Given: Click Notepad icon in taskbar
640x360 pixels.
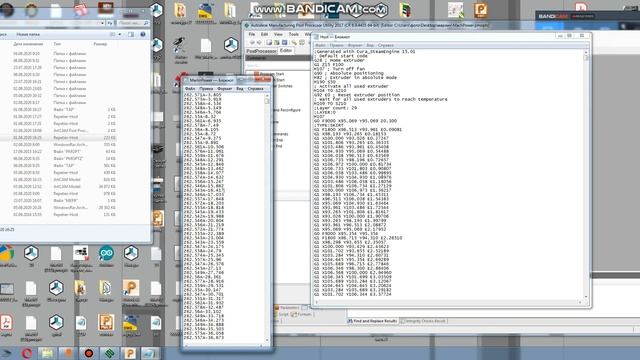Looking at the screenshot, I should coord(149,353).
